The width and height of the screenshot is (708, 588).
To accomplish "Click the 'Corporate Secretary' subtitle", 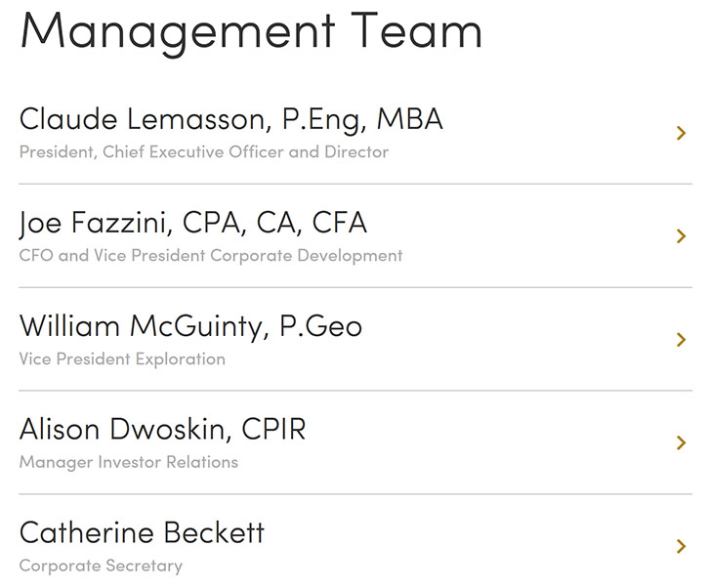I will (x=101, y=566).
